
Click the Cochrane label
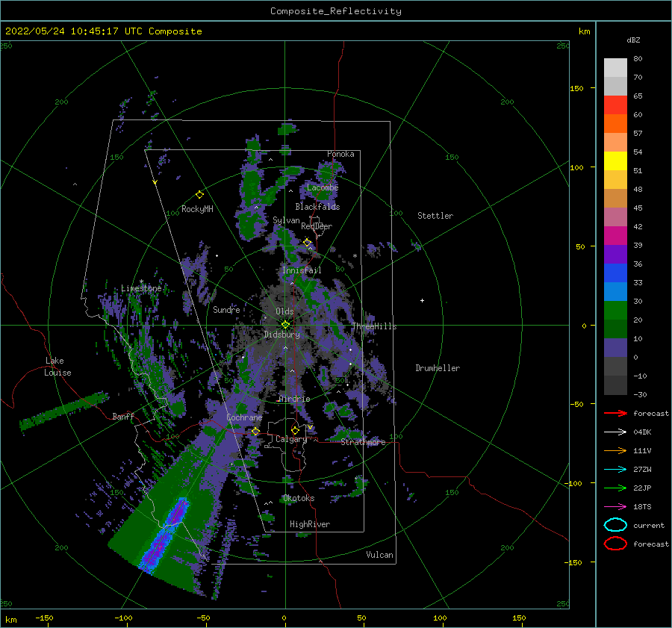(x=244, y=417)
